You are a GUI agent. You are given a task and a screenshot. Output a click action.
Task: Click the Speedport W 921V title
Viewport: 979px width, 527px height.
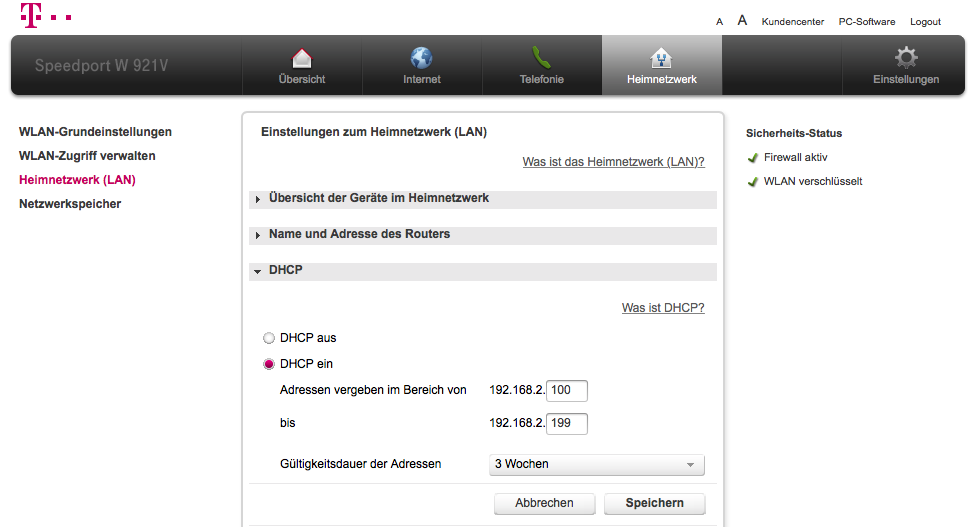(x=101, y=66)
